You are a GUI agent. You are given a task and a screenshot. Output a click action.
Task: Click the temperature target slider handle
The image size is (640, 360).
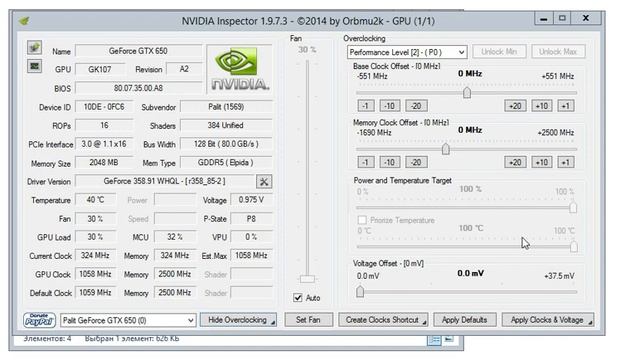574,246
